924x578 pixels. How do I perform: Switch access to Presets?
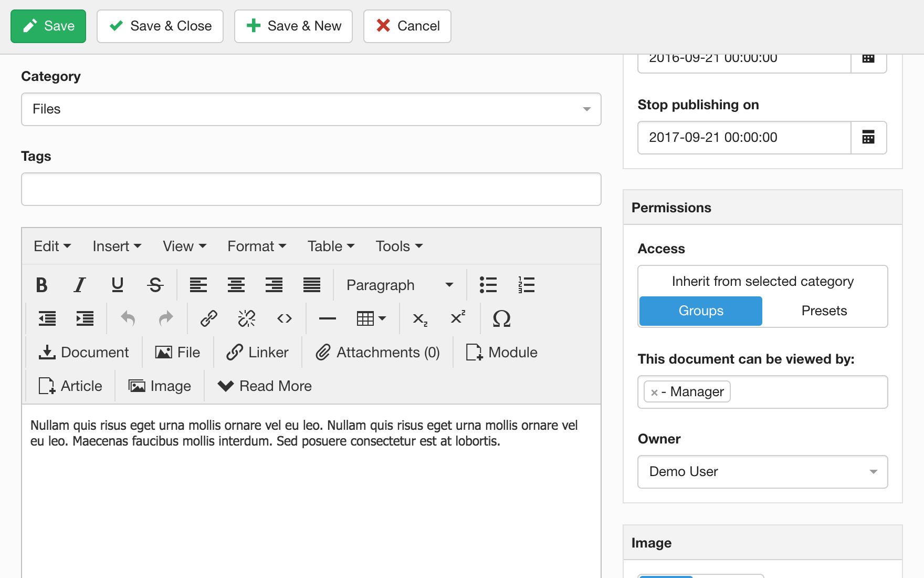pos(824,311)
